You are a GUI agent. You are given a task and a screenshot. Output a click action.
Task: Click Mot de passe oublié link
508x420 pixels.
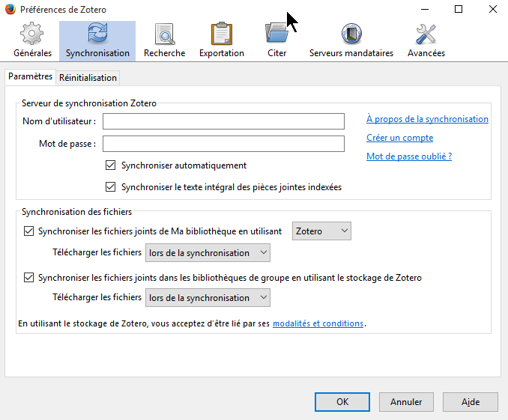coord(409,156)
